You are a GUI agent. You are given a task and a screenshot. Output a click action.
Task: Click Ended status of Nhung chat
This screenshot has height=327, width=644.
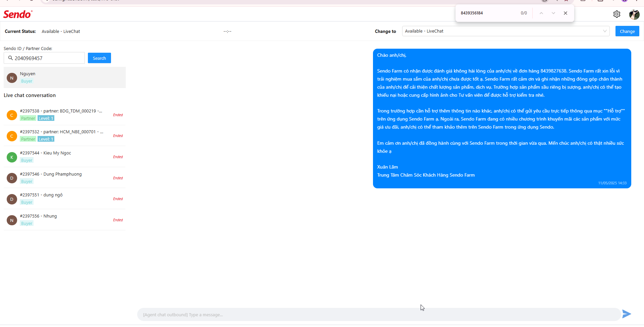(x=118, y=220)
